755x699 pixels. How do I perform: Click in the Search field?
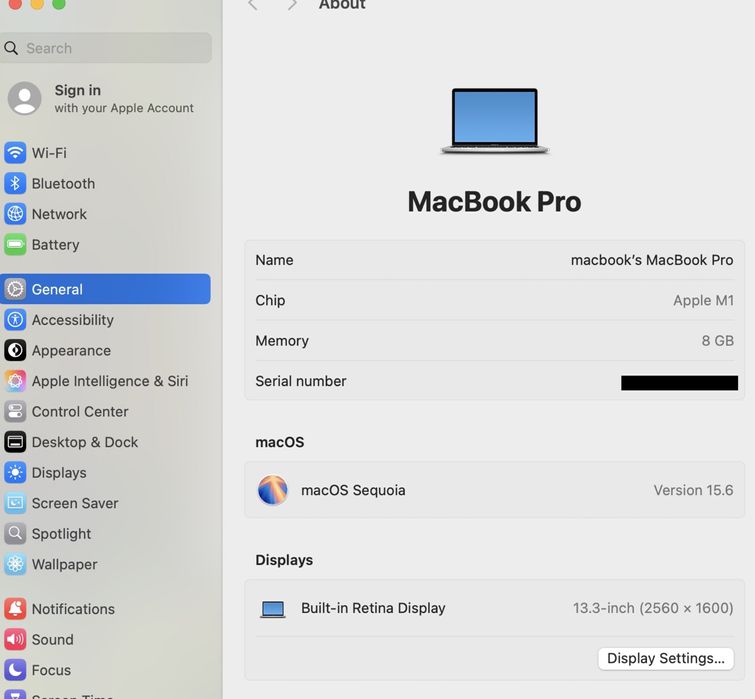pyautogui.click(x=106, y=48)
